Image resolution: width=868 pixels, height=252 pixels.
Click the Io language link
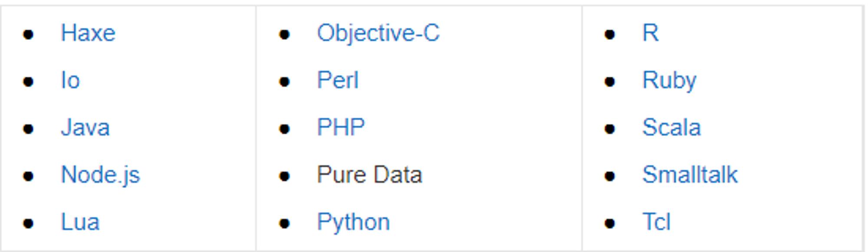pyautogui.click(x=70, y=80)
